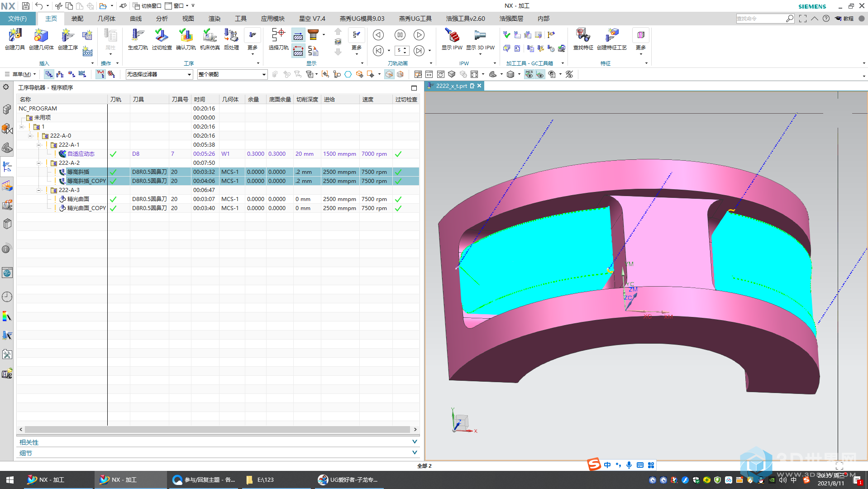This screenshot has width=868, height=489.
Task: Switch to the 曲线 ribbon tab
Action: (x=136, y=19)
